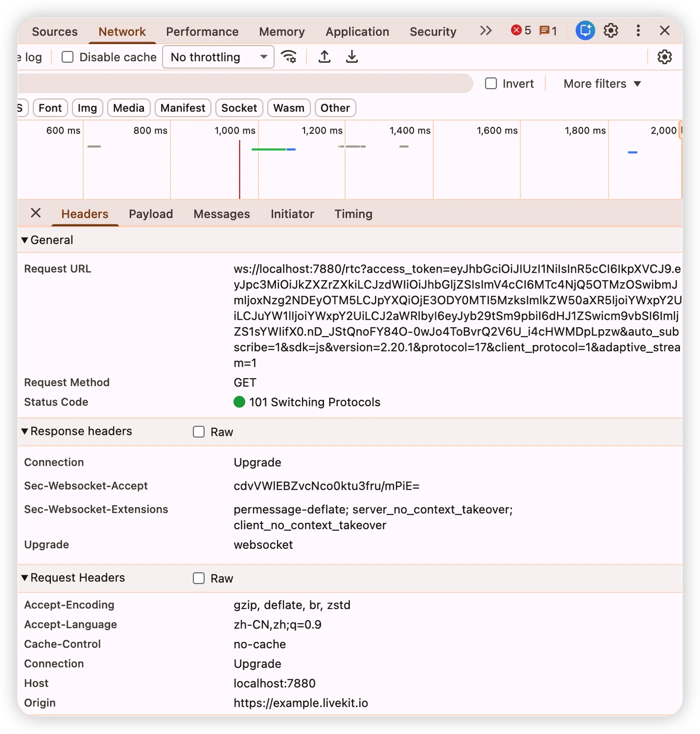Filter requests by Socket type
This screenshot has width=700, height=734.
pyautogui.click(x=239, y=108)
